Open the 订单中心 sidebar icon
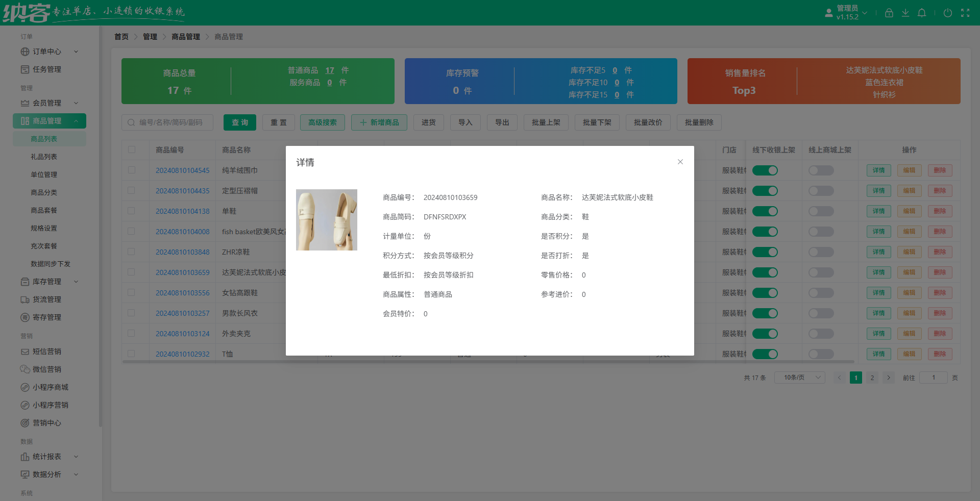This screenshot has width=980, height=501. click(25, 52)
